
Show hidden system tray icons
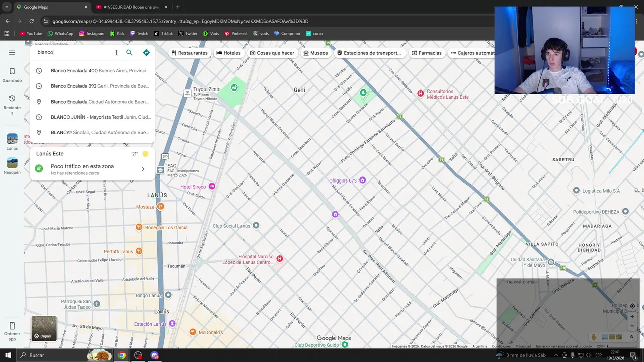click(556, 355)
